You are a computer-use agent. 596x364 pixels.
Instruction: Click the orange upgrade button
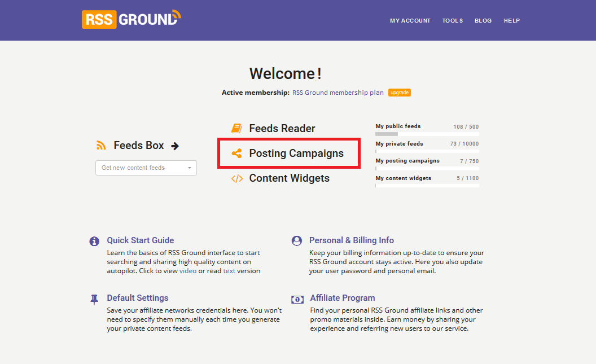click(400, 93)
